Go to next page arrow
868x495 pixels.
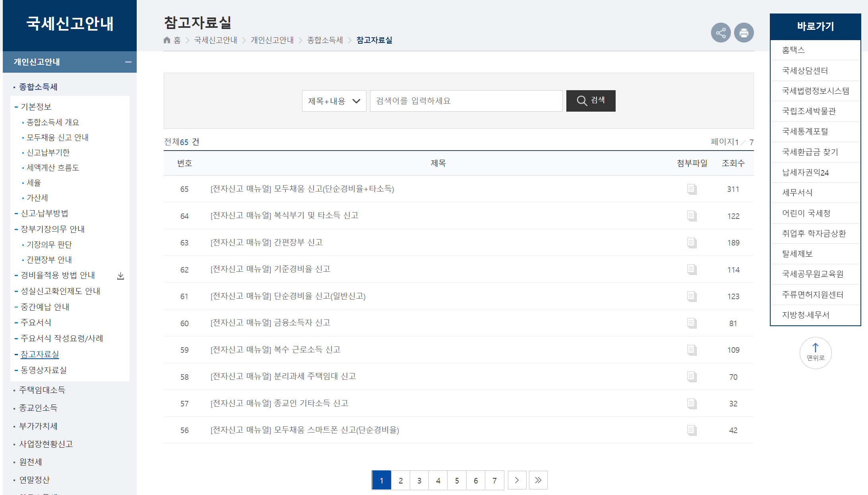point(517,480)
